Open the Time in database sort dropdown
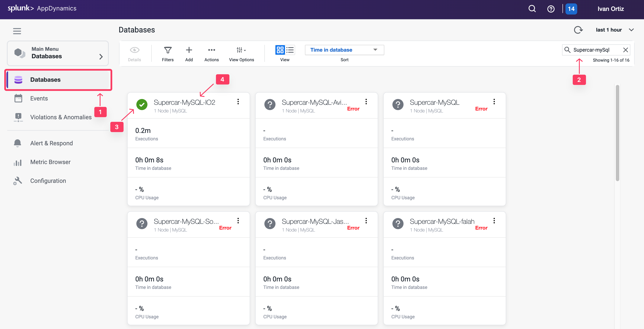The image size is (644, 329). 344,50
